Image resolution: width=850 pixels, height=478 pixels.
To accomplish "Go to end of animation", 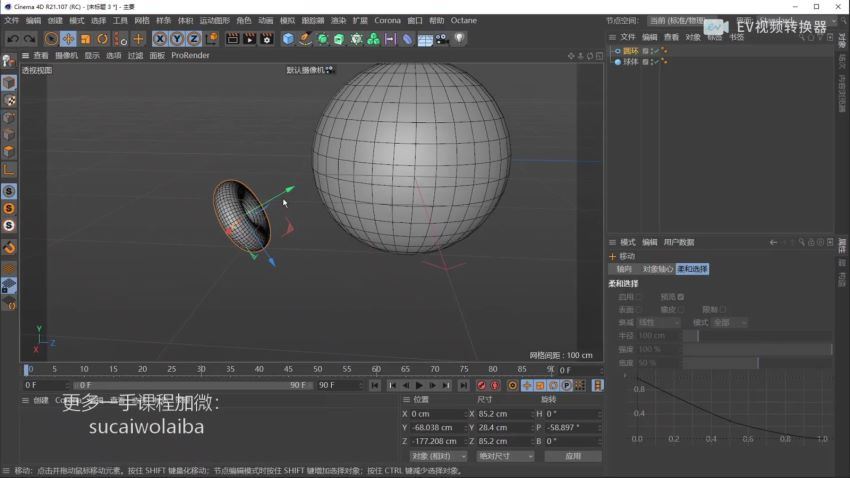I will pyautogui.click(x=463, y=385).
